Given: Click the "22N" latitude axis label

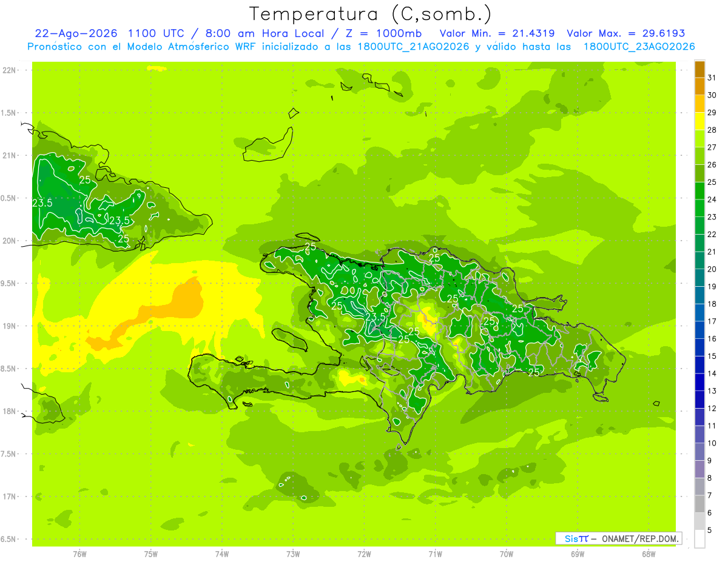Looking at the screenshot, I should [x=9, y=70].
